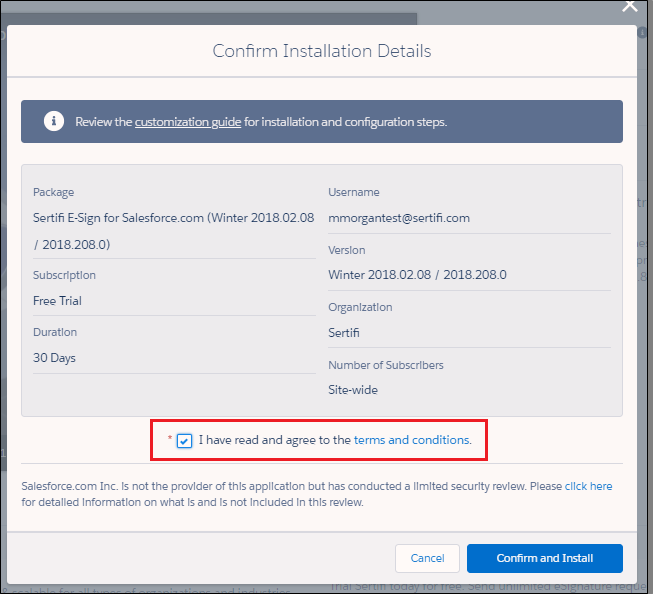
Task: Select the '30 Days' duration value
Action: 54,358
